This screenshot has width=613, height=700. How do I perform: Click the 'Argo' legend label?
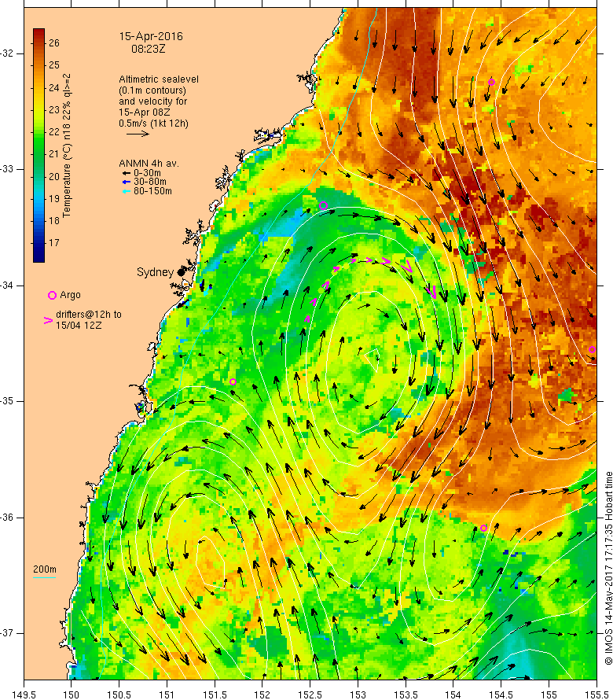[70, 295]
